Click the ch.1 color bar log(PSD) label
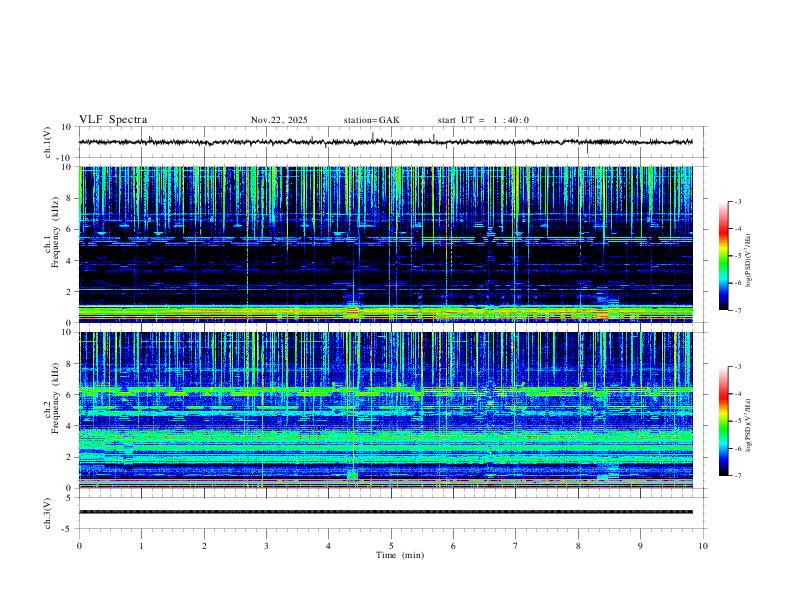 (748, 260)
